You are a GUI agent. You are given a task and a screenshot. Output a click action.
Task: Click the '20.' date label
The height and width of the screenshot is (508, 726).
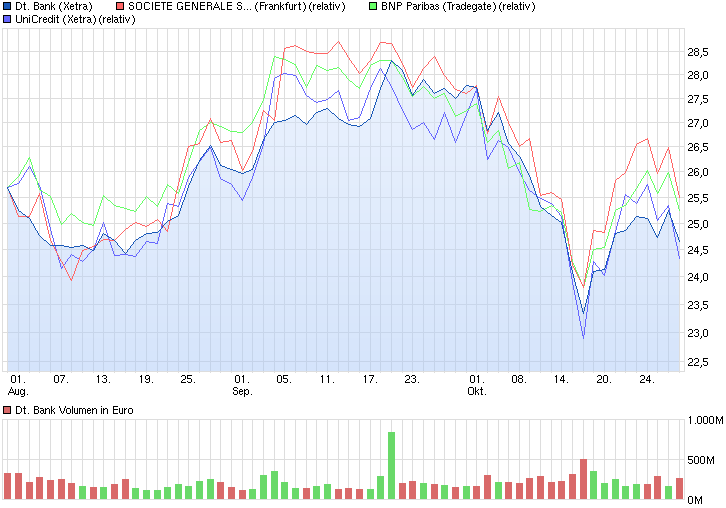point(604,380)
